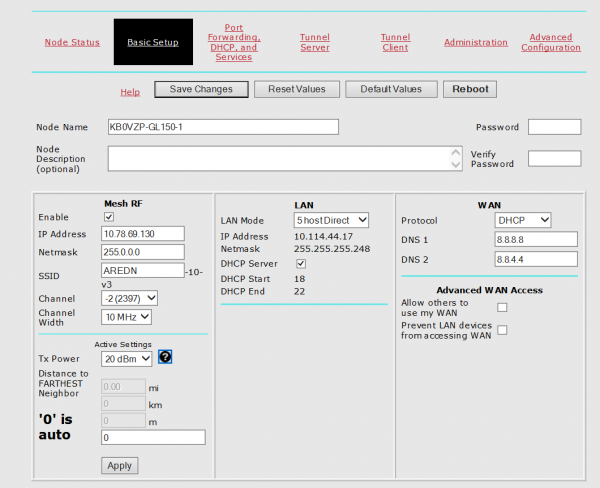Viewport: 600px width, 488px height.
Task: Click the LAN IP Address 10.114.44.17 text
Action: [323, 237]
